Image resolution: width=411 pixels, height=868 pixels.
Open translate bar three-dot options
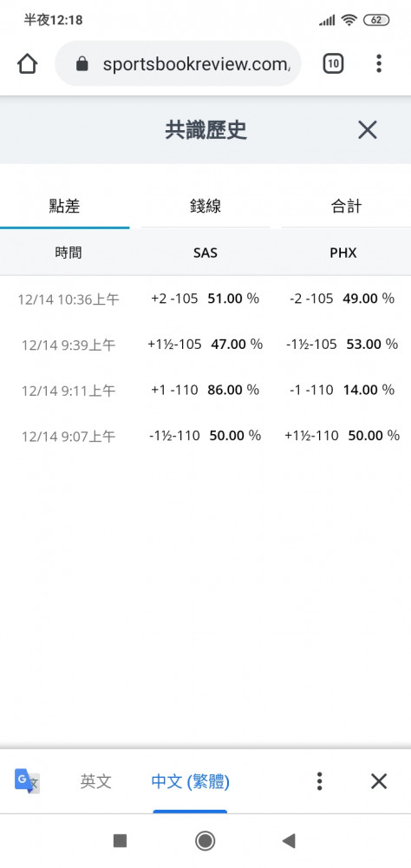[319, 781]
